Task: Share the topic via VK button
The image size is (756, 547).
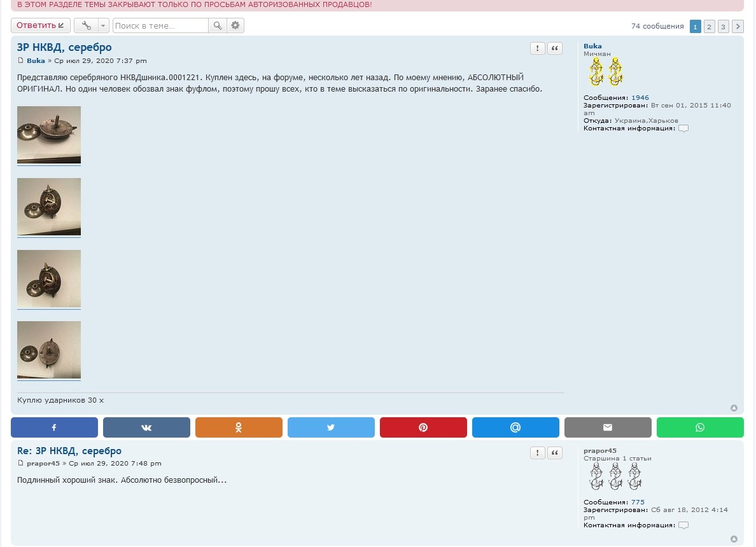Action: 146,427
